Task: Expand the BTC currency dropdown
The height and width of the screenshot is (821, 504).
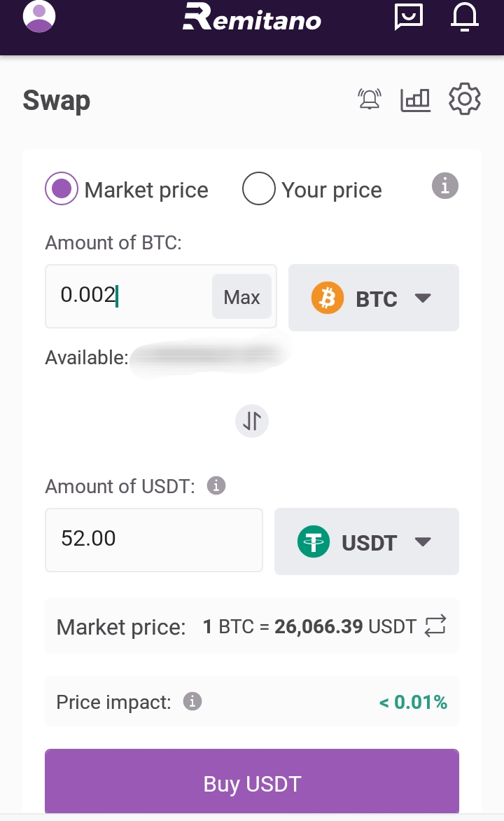Action: 374,298
